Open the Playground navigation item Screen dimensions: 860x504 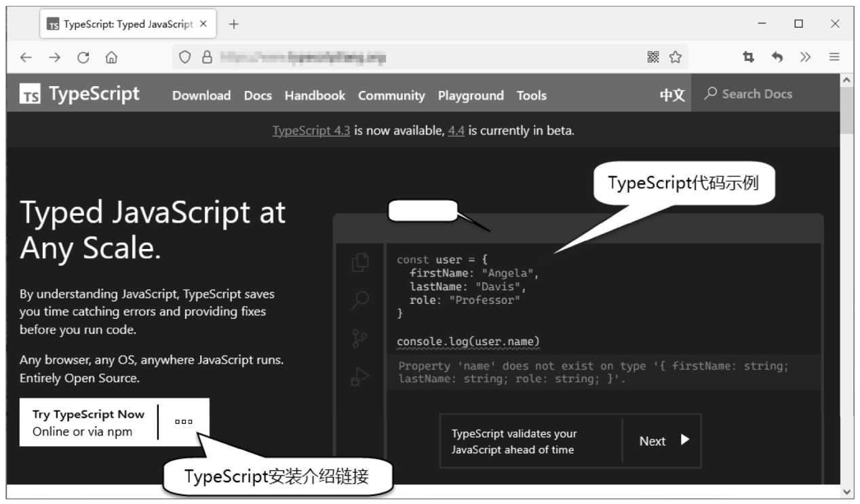tap(471, 96)
